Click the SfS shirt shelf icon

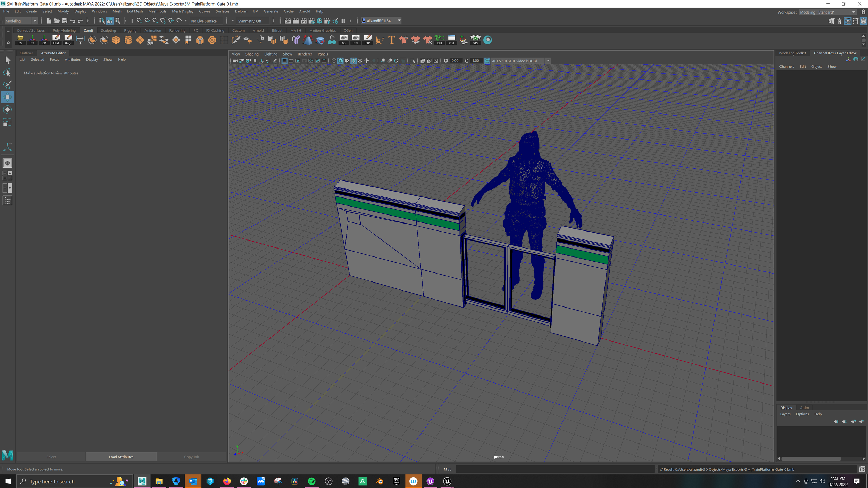coord(475,40)
